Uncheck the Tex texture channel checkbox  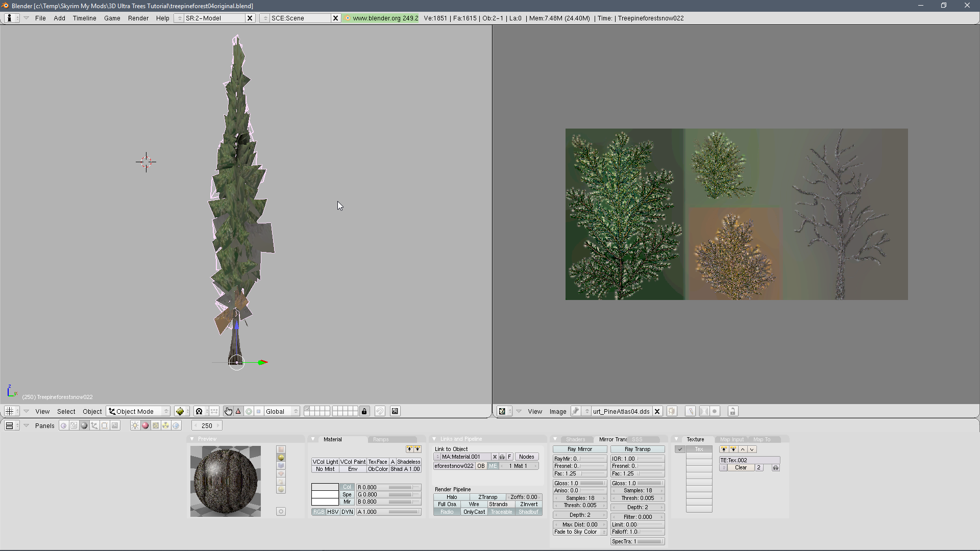(x=680, y=449)
